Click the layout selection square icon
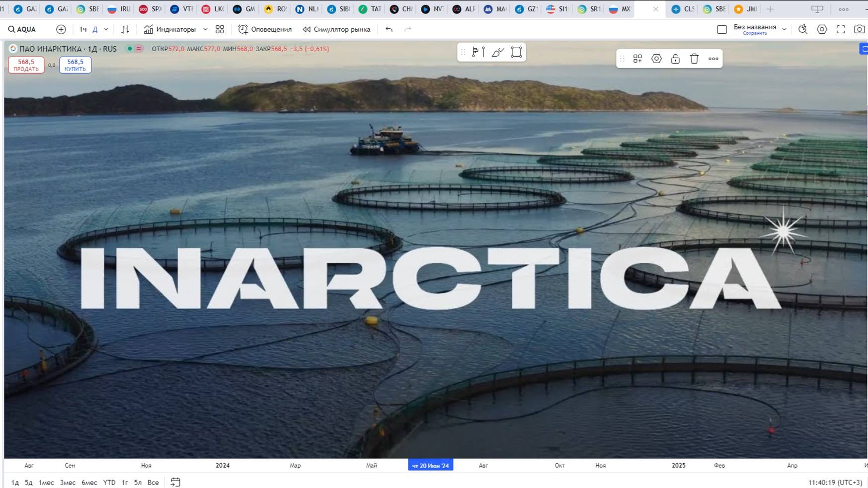This screenshot has width=868, height=488. click(x=722, y=29)
